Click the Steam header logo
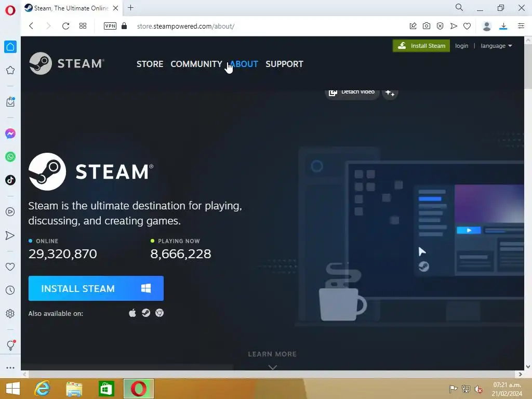Screen dimensions: 532x399 coord(67,63)
